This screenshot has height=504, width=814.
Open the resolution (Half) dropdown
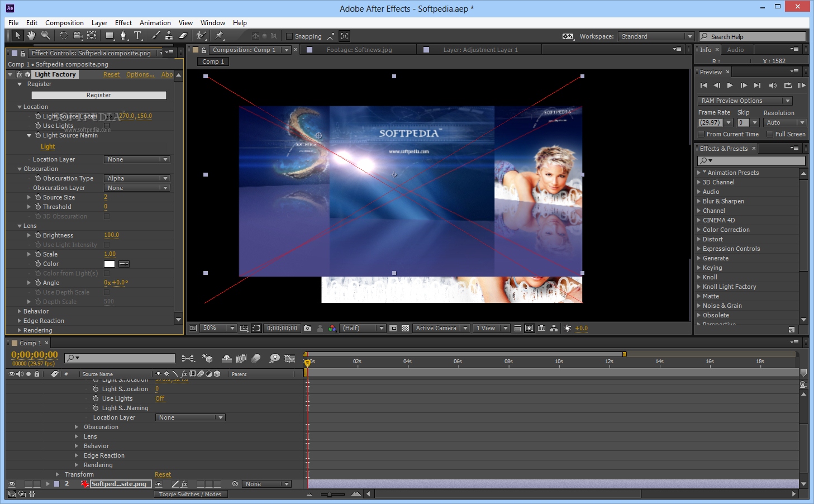coord(363,329)
